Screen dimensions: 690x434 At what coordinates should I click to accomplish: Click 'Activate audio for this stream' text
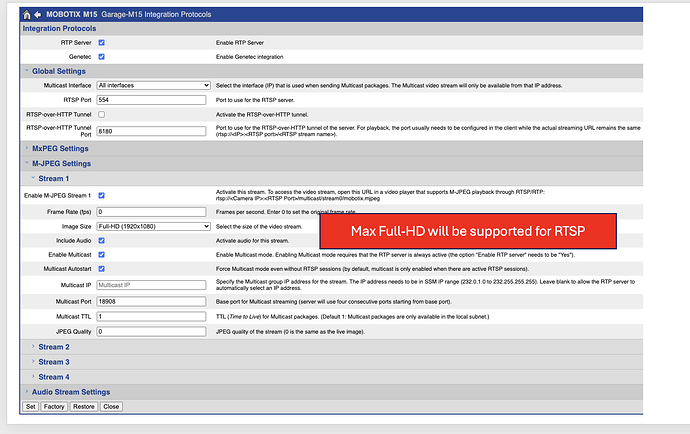click(253, 241)
